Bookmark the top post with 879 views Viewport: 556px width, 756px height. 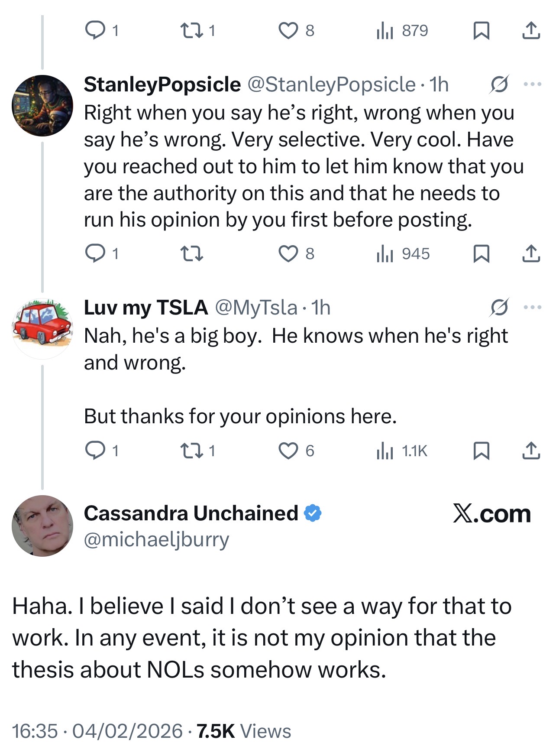click(x=481, y=31)
